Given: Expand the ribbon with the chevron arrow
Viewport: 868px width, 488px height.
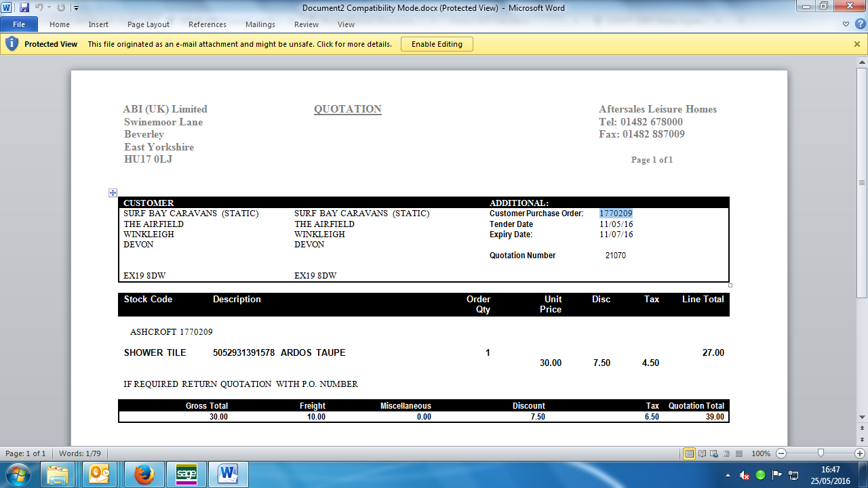Looking at the screenshot, I should tap(846, 24).
